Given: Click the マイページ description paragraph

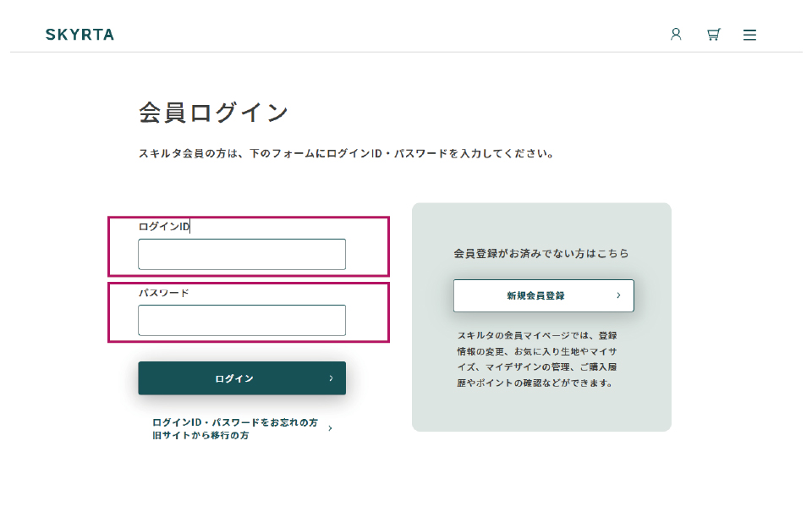Looking at the screenshot, I should pos(537,359).
